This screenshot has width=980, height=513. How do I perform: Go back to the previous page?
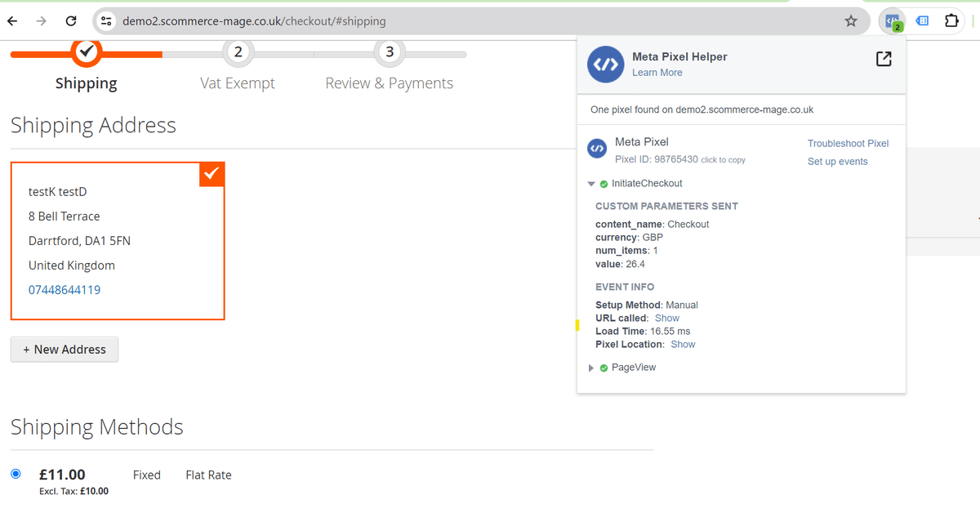pyautogui.click(x=12, y=21)
